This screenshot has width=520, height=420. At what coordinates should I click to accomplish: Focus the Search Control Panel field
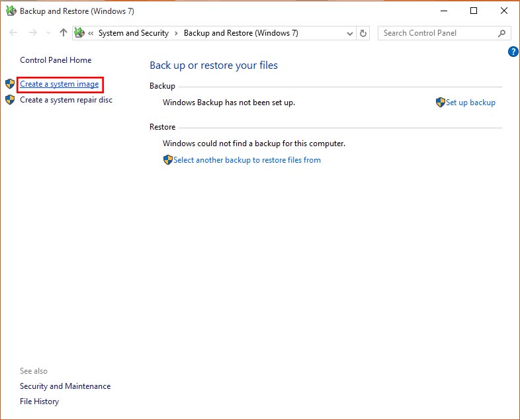437,33
